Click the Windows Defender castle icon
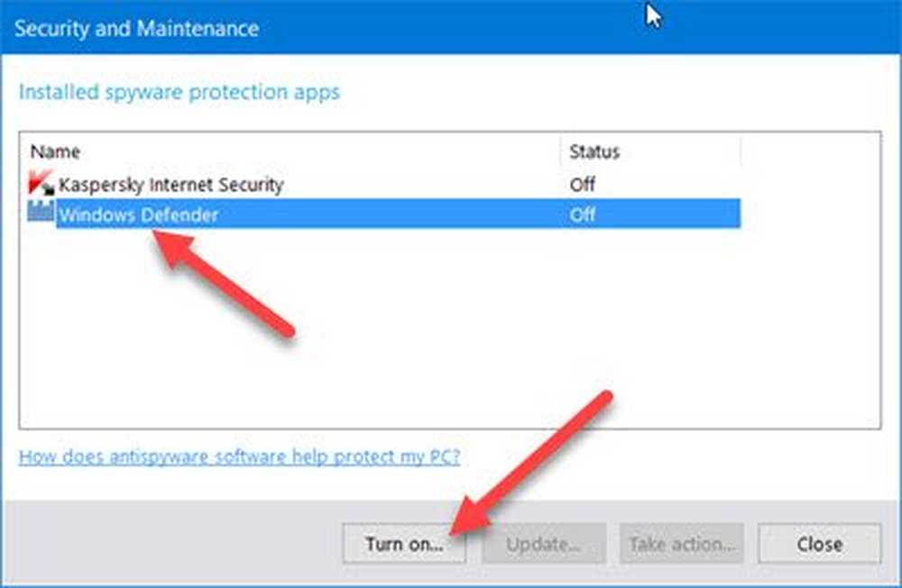902x588 pixels. (41, 214)
